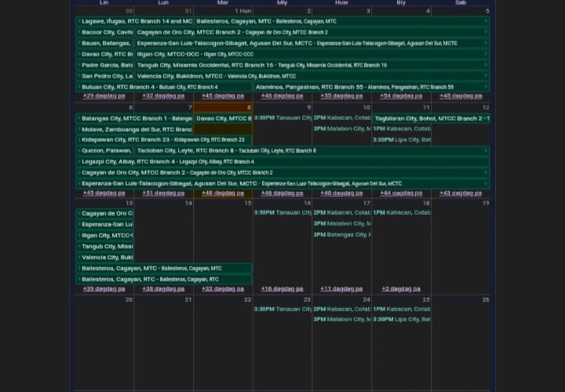The width and height of the screenshot is (565, 392).
Task: Open the Kidapawan City RTC Branch 23 event
Action: [x=163, y=140]
